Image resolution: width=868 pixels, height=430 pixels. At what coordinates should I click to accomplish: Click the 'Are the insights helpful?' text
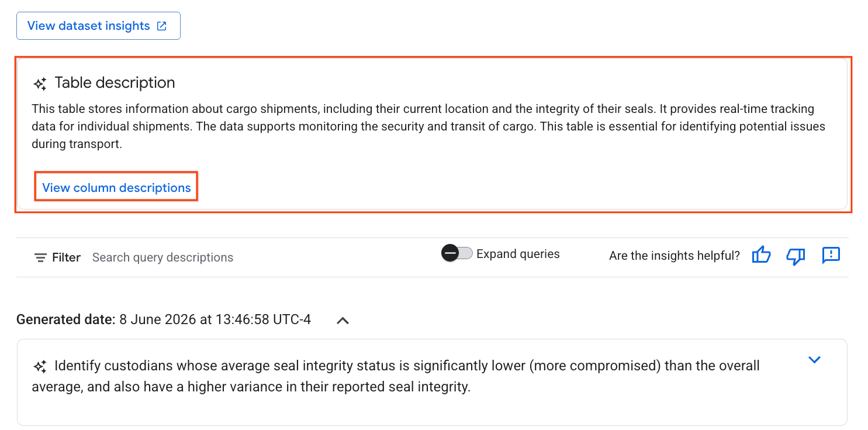(x=675, y=256)
